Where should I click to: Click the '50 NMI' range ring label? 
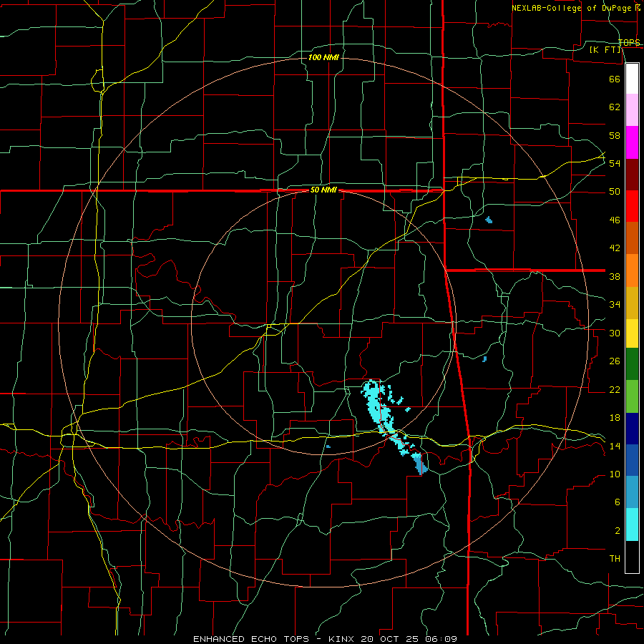tap(323, 190)
